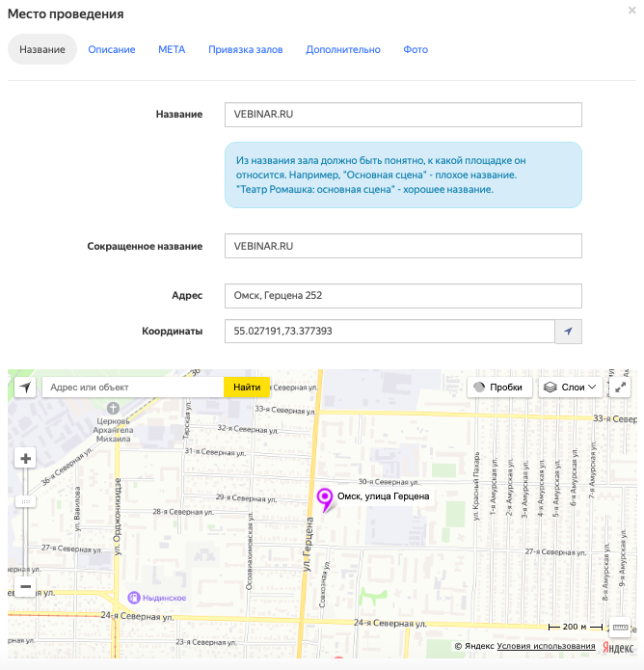Viewport: 644px width, 670px height.
Task: Go to the Дополнительно tab
Action: pos(342,49)
